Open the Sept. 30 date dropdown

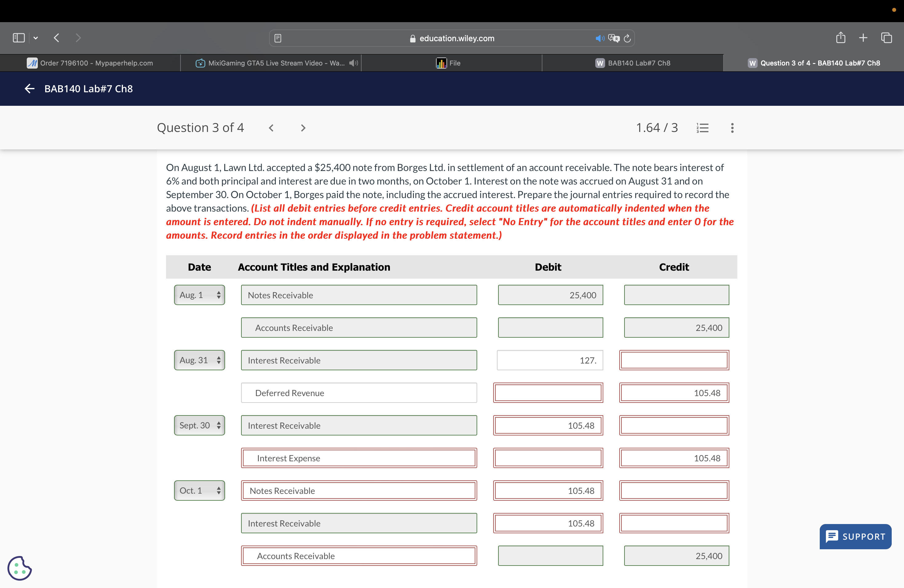200,425
